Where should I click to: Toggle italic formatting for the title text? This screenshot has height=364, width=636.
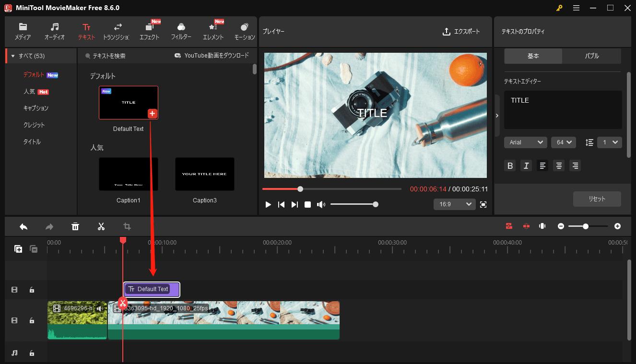(526, 165)
